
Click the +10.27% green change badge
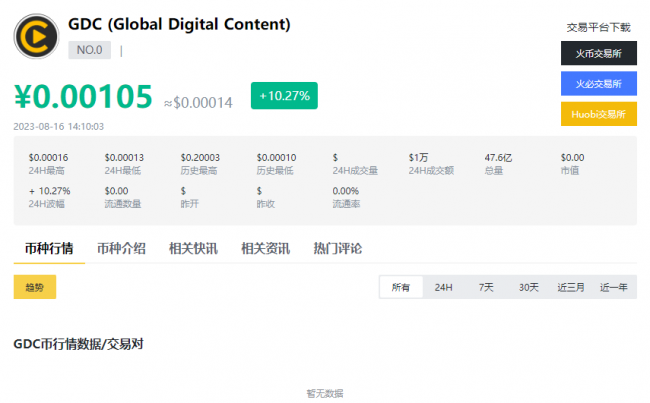(284, 96)
